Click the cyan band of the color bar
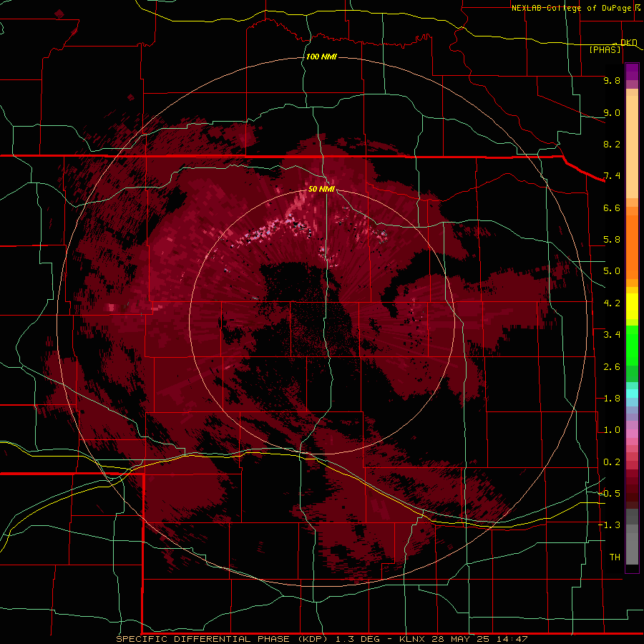 click(632, 394)
